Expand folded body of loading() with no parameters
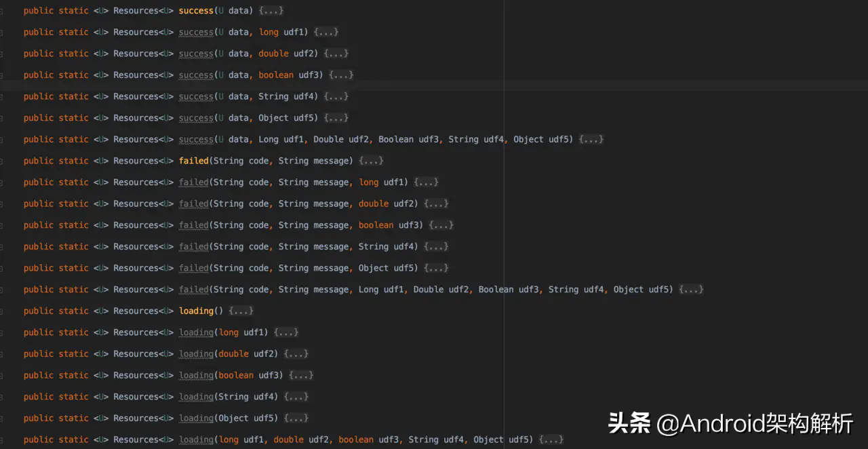The width and height of the screenshot is (868, 449). tap(241, 311)
